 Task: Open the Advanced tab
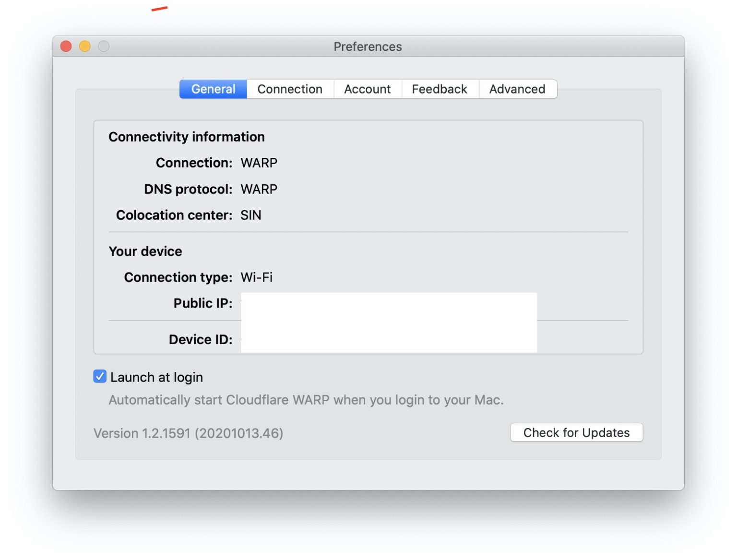click(517, 89)
